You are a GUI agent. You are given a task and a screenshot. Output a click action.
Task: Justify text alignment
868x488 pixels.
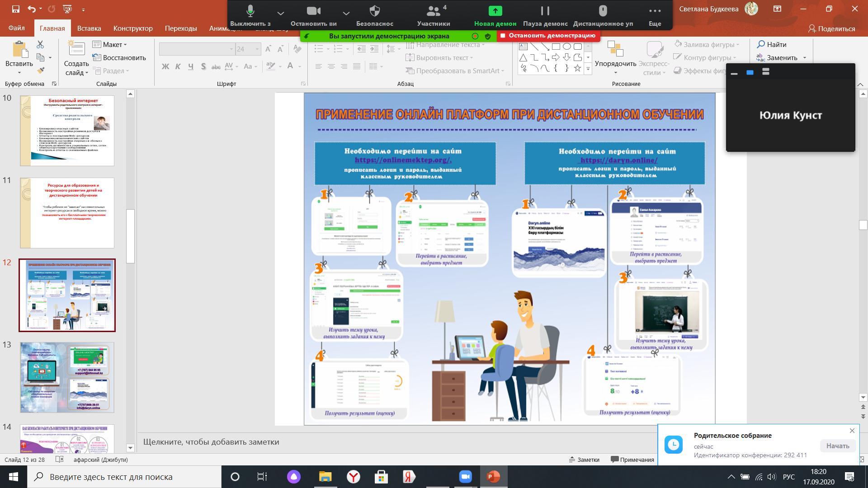[x=357, y=66]
